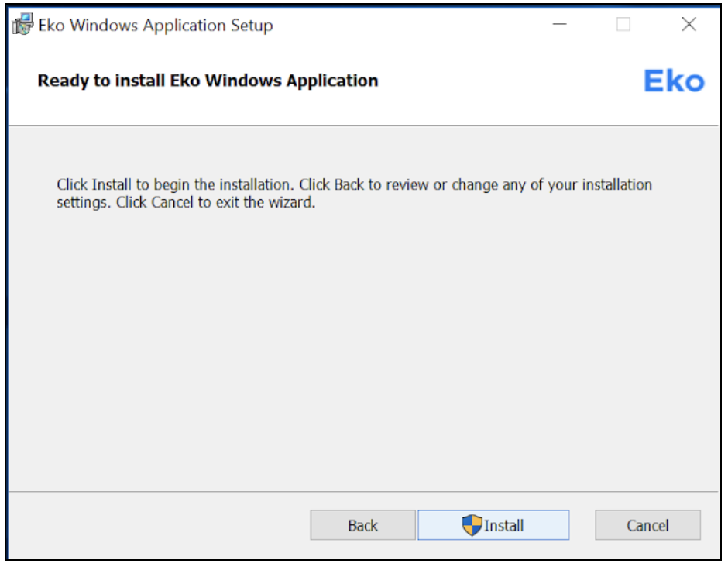Click the maximize window control
The image size is (728, 567).
(621, 25)
